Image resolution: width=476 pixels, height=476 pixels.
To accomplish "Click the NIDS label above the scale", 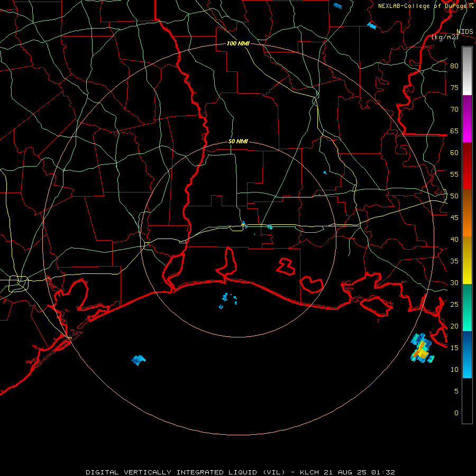I will [x=465, y=32].
